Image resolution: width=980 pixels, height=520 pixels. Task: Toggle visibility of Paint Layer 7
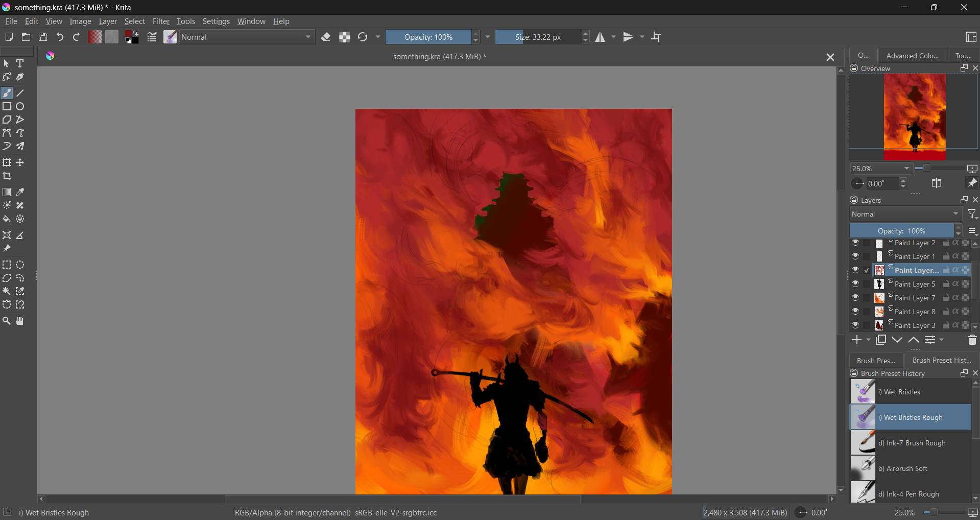tap(855, 298)
